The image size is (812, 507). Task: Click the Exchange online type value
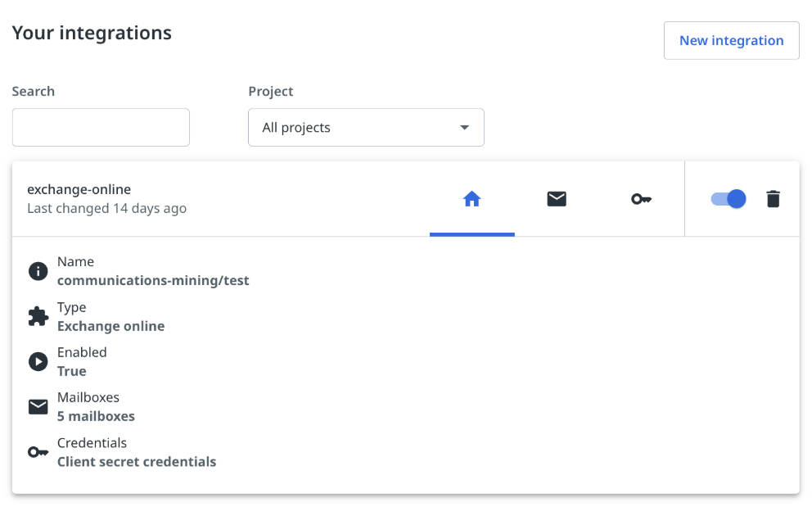[x=111, y=326]
